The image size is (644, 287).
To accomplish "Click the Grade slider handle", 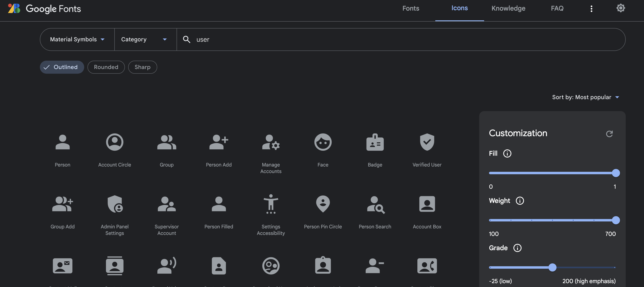I will (552, 267).
